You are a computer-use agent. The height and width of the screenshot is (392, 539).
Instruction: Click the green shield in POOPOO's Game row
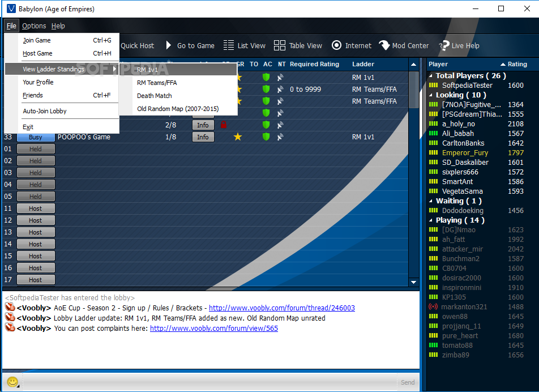(x=266, y=137)
